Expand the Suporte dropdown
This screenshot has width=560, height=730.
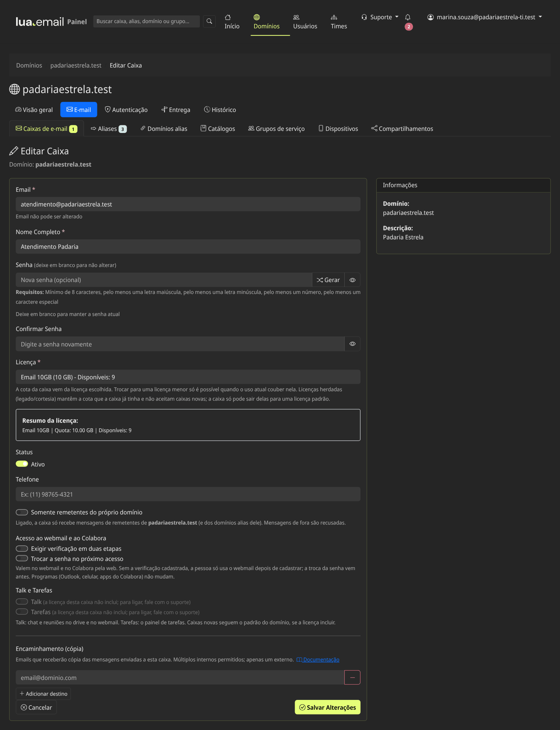pos(380,17)
